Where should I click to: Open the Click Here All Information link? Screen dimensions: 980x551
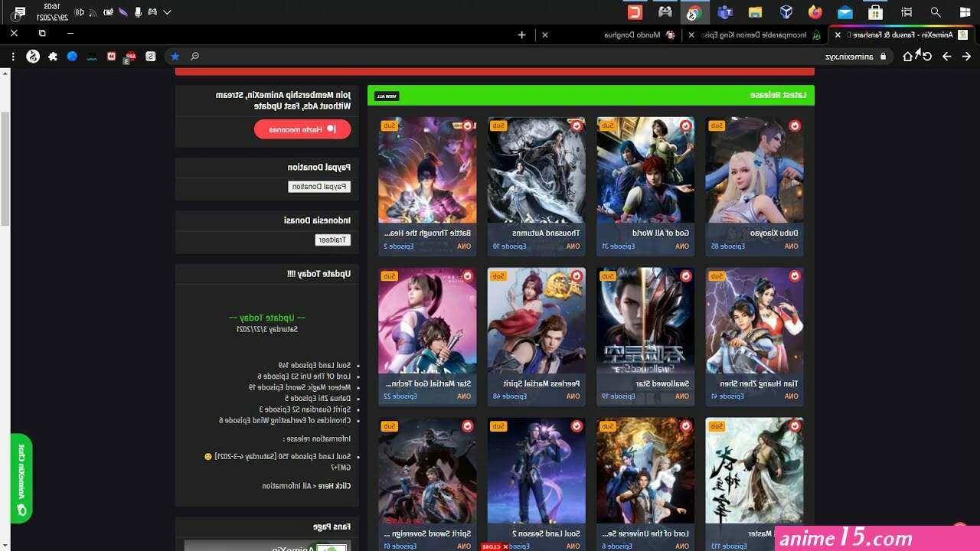tap(306, 485)
